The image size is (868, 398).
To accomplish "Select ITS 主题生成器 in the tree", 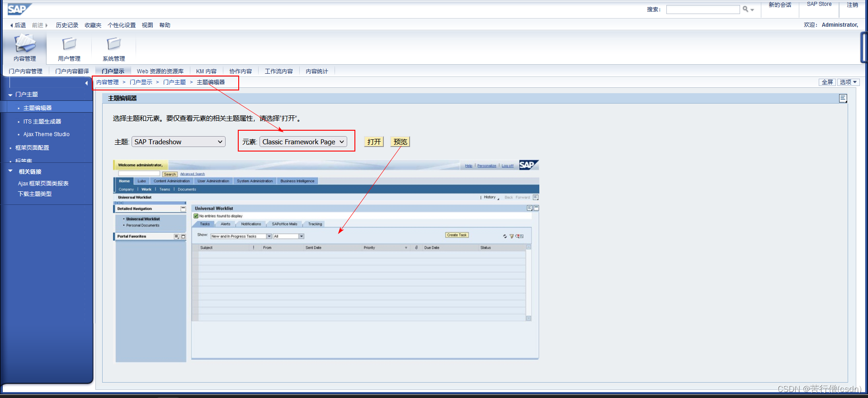I will [x=42, y=122].
